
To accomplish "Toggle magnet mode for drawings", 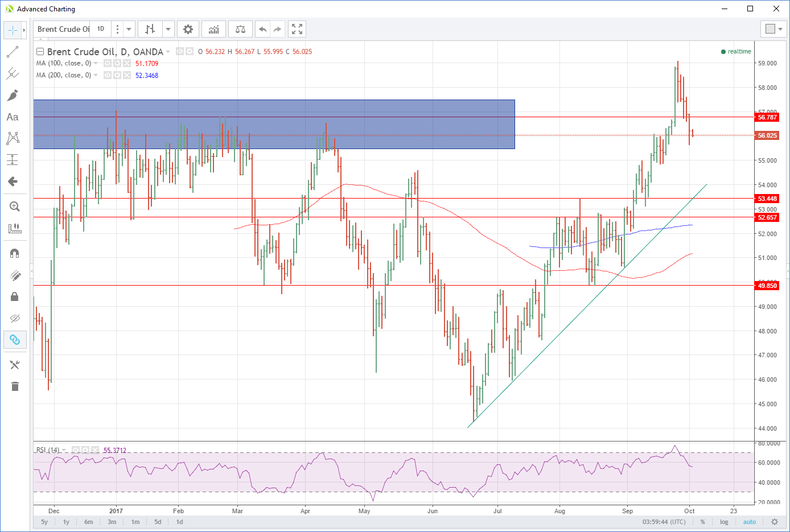I will pyautogui.click(x=15, y=253).
